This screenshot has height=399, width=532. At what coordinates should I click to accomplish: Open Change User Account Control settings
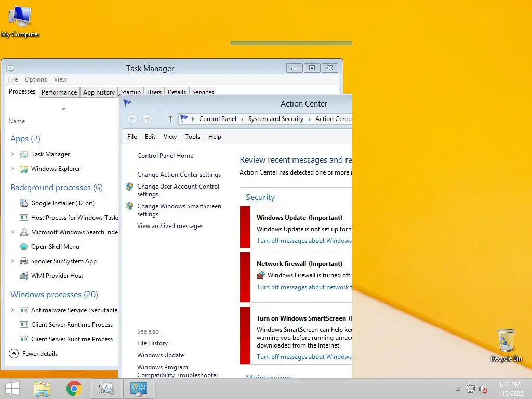pos(178,190)
